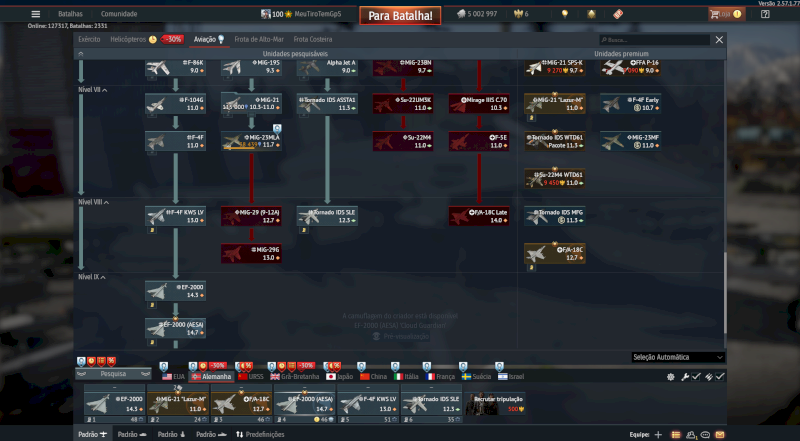Select the premium F-4F Early card
This screenshot has width=800, height=441.
click(631, 104)
